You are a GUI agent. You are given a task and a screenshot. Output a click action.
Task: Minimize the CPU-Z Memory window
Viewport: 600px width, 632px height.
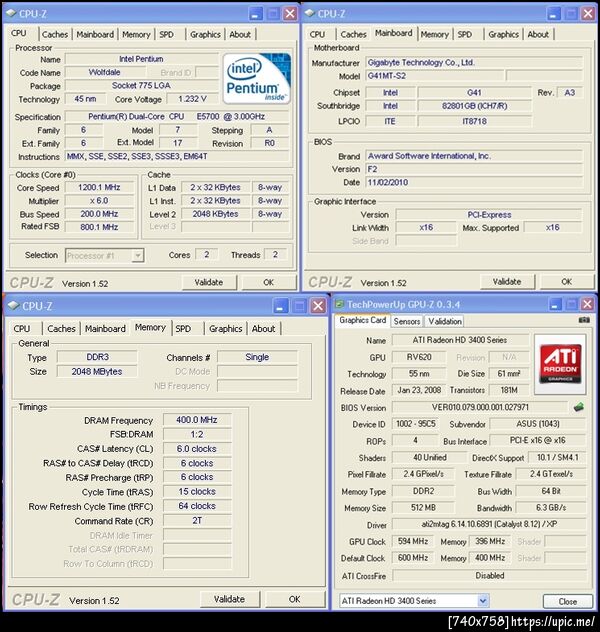280,306
